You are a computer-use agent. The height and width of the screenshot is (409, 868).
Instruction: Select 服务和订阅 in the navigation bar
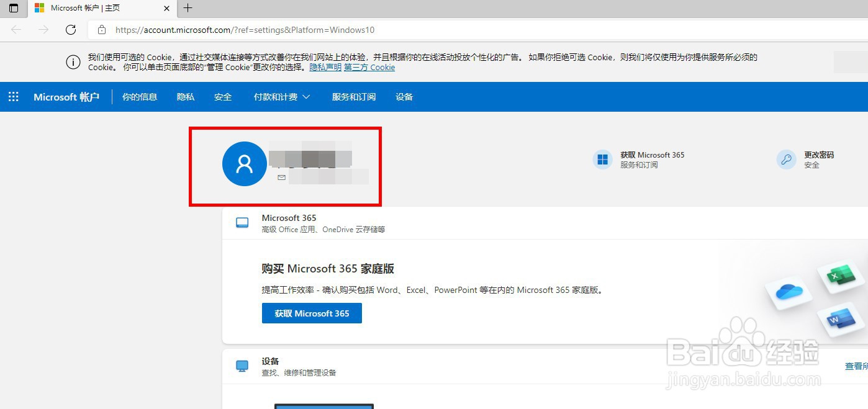[x=353, y=97]
